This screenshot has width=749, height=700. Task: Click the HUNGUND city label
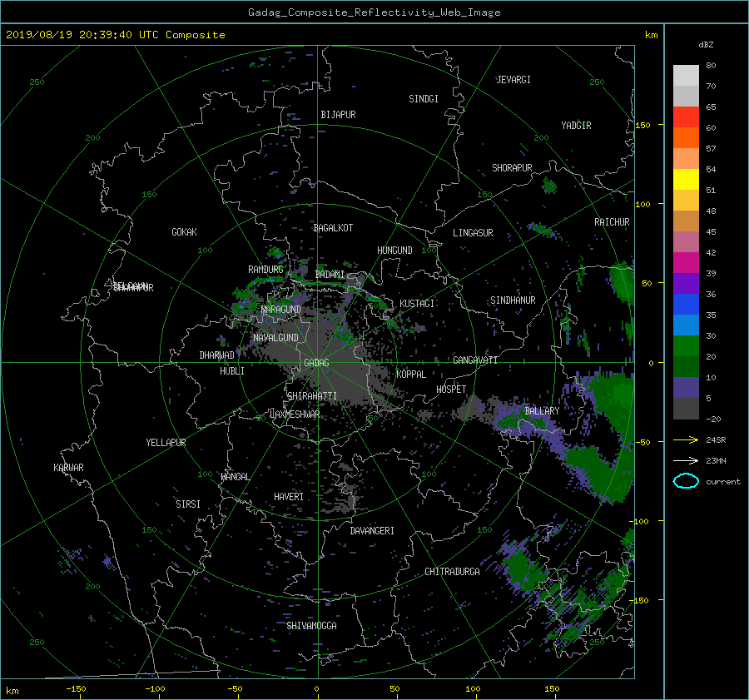coord(394,251)
